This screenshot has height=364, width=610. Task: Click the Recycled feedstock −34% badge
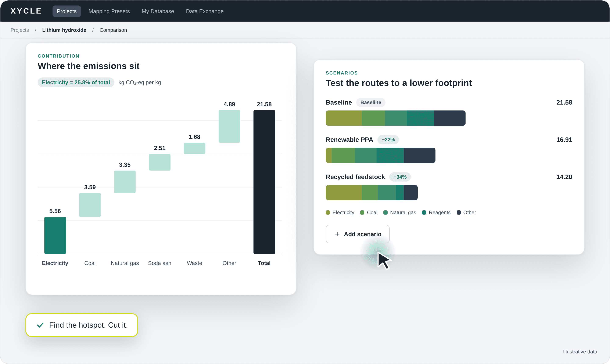pyautogui.click(x=400, y=177)
